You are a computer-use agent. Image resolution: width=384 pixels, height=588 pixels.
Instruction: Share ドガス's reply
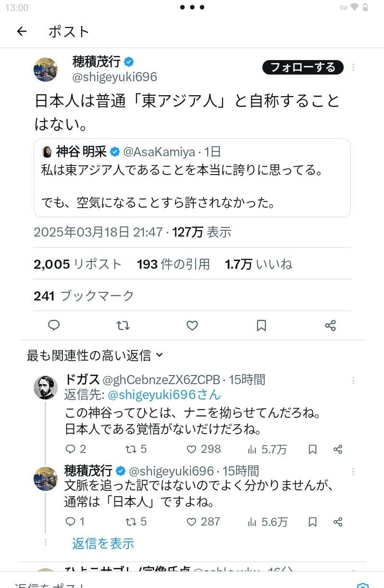coord(338,449)
